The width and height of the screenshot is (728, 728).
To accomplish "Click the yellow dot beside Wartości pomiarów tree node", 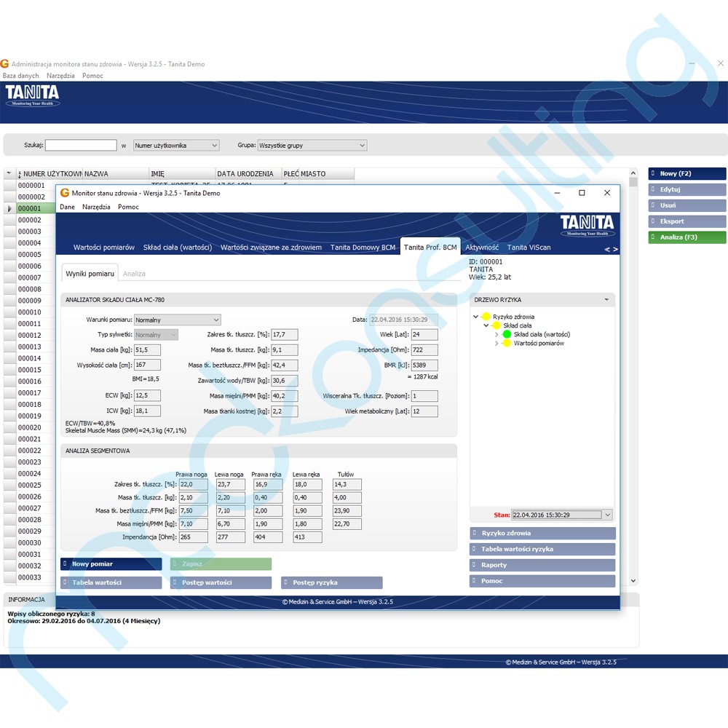I will tap(507, 343).
